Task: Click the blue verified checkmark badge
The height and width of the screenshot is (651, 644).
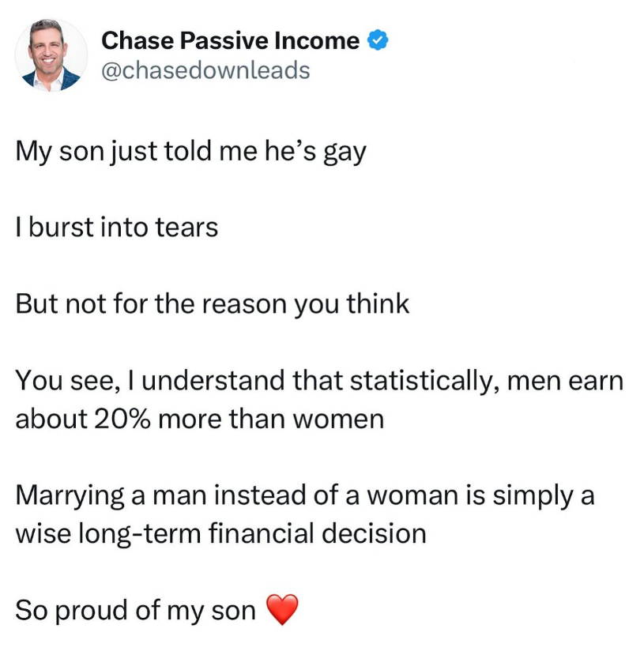Action: [378, 41]
